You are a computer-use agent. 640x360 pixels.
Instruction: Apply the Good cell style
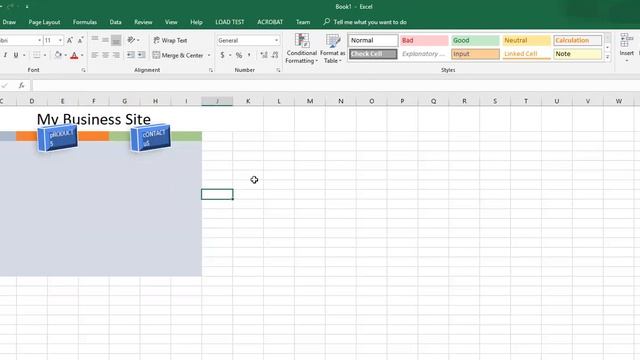[x=475, y=40]
